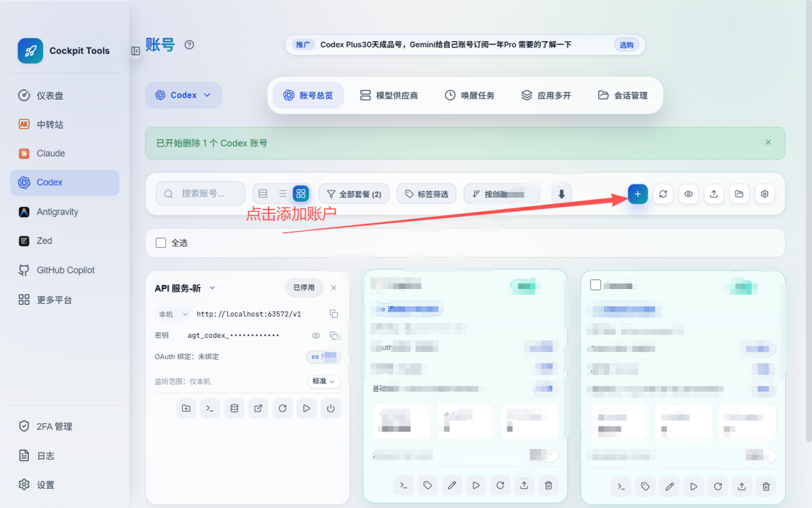Click the 选购 button in the promo banner
812x508 pixels.
(626, 45)
